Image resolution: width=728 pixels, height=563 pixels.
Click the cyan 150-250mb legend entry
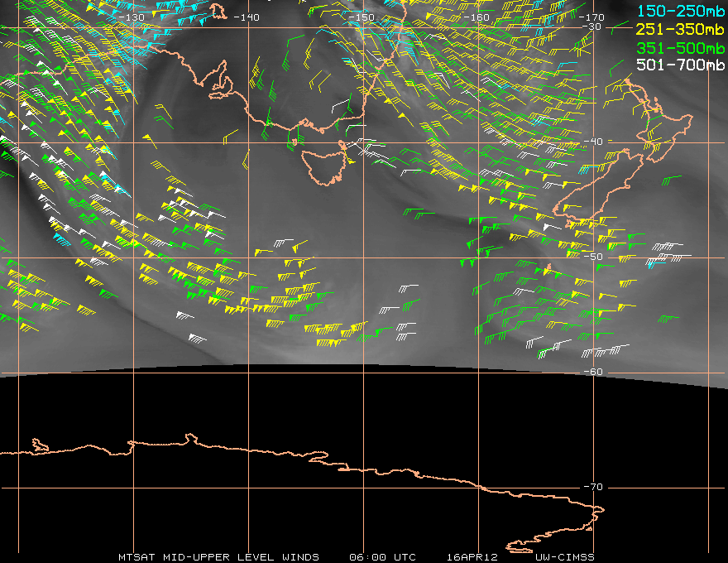click(681, 11)
